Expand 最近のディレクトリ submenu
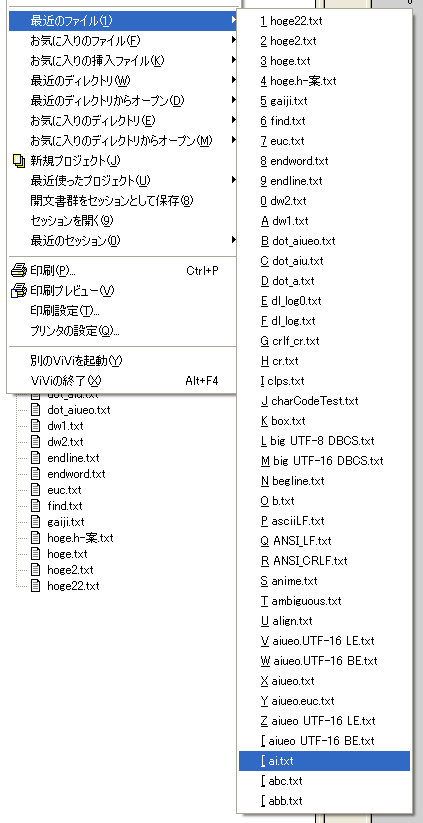Image resolution: width=423 pixels, height=823 pixels. [122, 81]
